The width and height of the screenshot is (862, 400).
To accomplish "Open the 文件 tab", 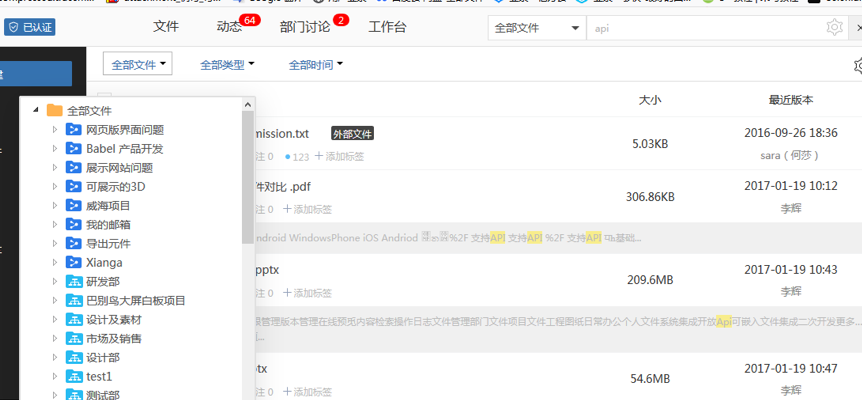I will 166,27.
